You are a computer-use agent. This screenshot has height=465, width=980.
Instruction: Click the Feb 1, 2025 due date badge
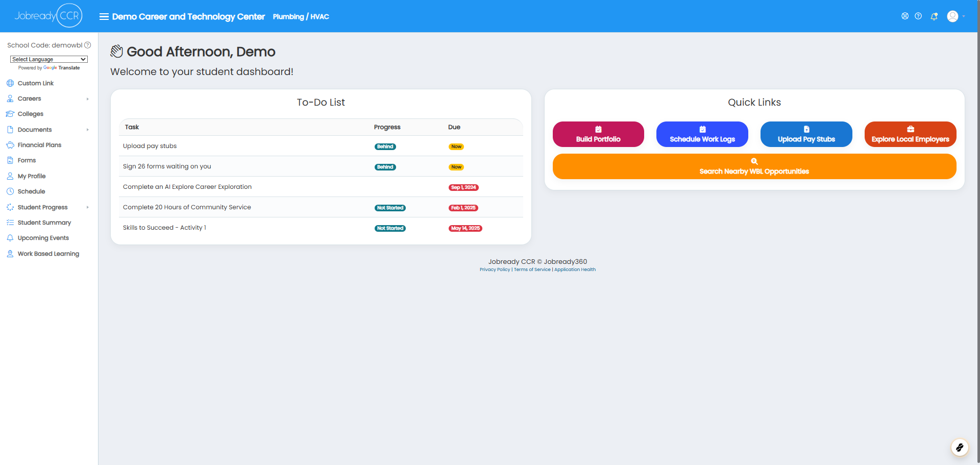click(x=463, y=208)
